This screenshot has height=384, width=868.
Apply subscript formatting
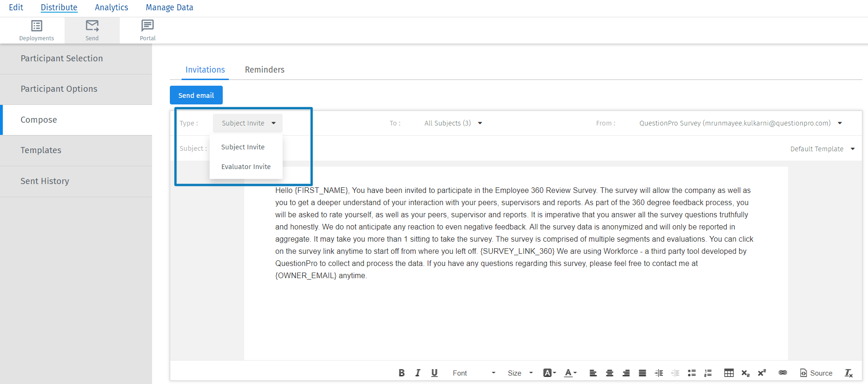click(745, 373)
